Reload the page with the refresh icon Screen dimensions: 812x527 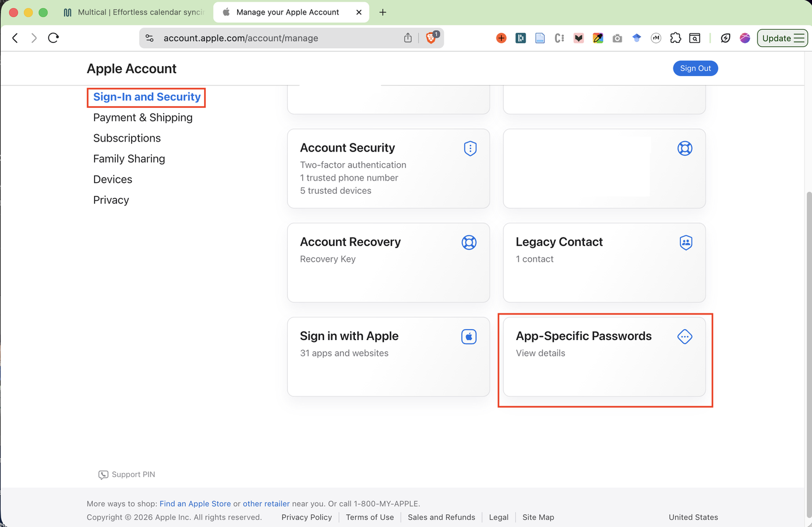pos(53,38)
